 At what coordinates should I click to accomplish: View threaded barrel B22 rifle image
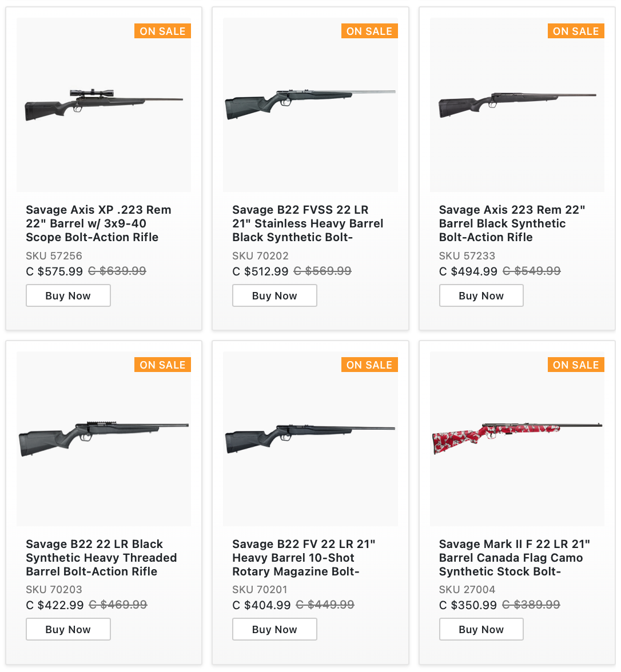click(x=104, y=439)
